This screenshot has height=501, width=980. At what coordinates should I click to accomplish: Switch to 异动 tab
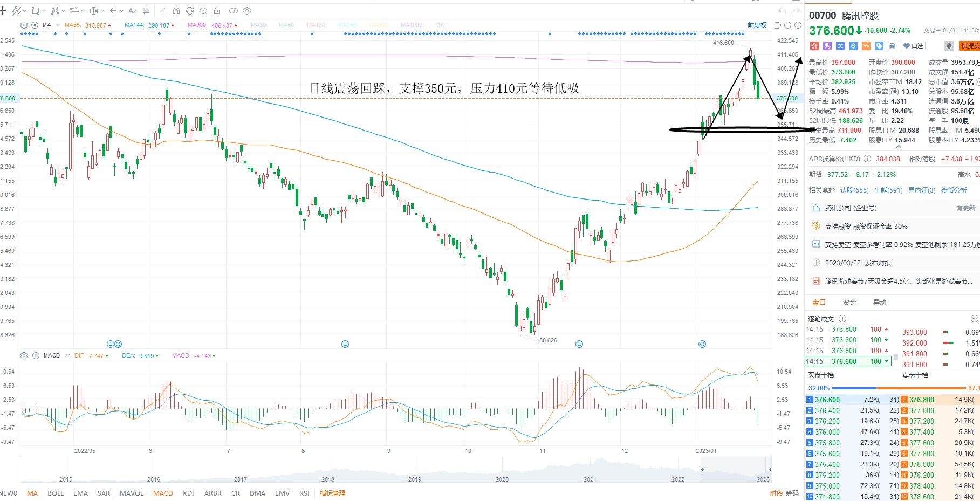pos(880,302)
